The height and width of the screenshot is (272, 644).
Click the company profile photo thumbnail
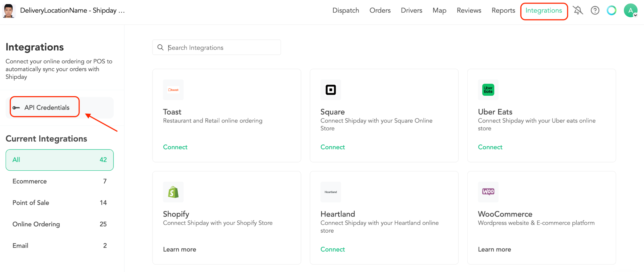click(x=9, y=11)
